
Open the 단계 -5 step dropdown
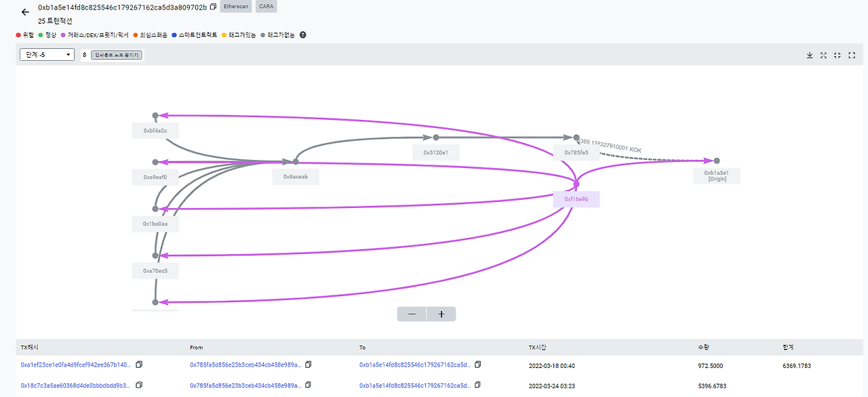click(47, 55)
